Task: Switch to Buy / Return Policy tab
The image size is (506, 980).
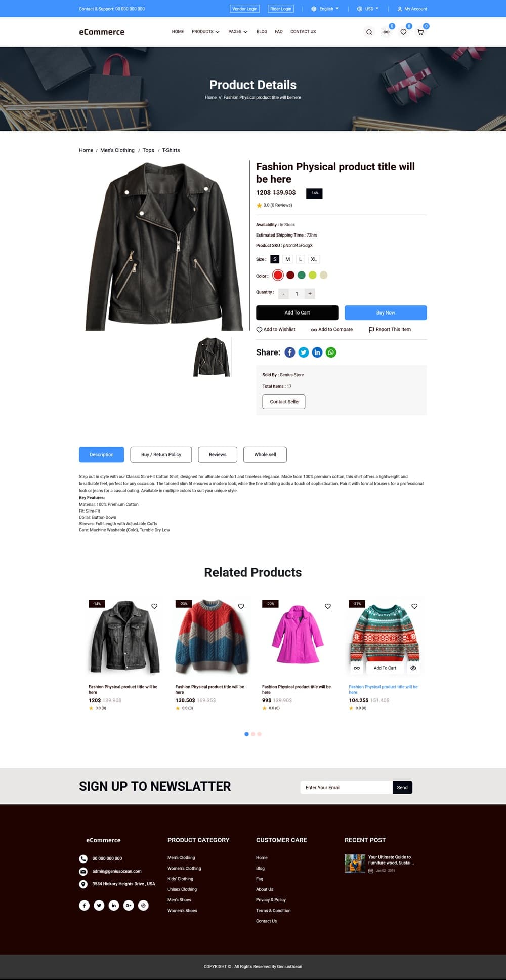Action: pyautogui.click(x=161, y=455)
